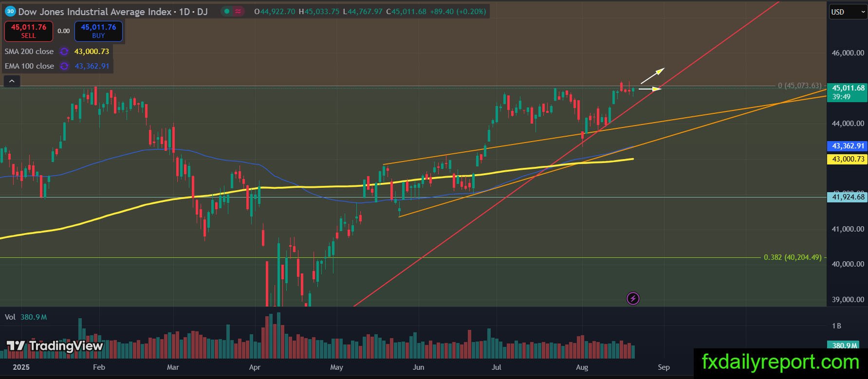Click the SMA value 43,000.73 in legend
The width and height of the screenshot is (868, 379).
(x=92, y=52)
